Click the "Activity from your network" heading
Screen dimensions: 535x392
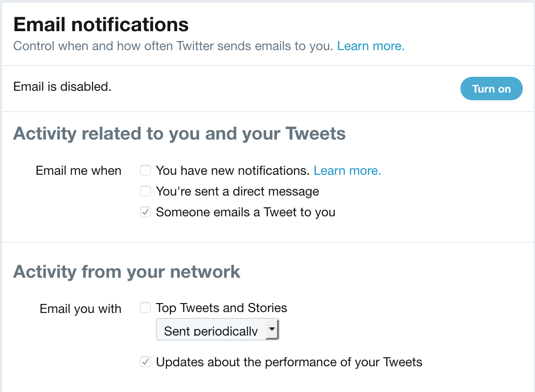(x=127, y=271)
